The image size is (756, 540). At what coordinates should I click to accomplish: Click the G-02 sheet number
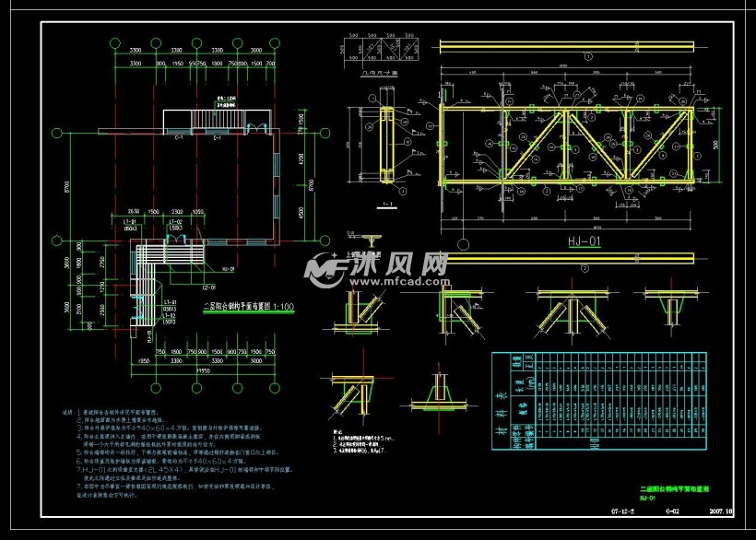click(x=673, y=511)
